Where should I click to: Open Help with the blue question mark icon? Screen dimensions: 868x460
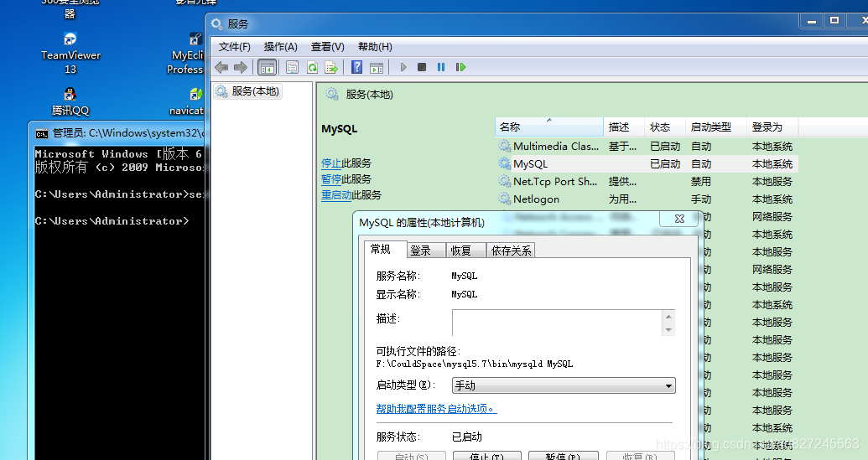click(x=357, y=67)
